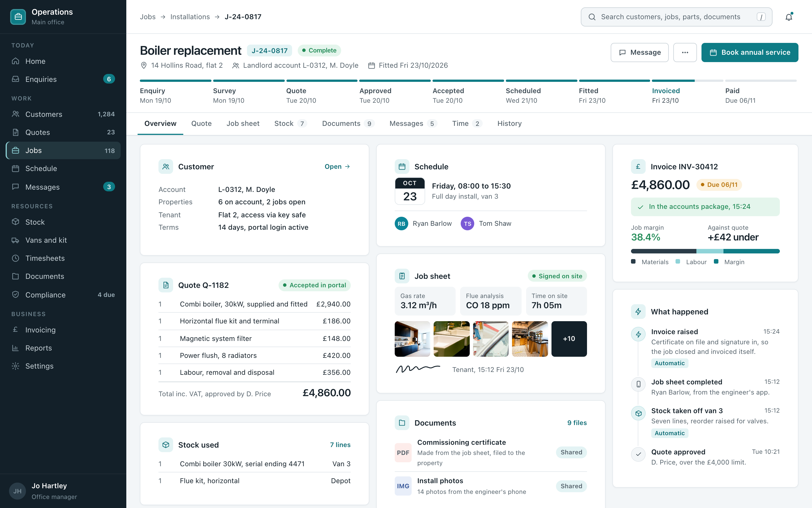The height and width of the screenshot is (508, 812).
Task: Click the Job sheet completed phone icon
Action: pyautogui.click(x=638, y=384)
